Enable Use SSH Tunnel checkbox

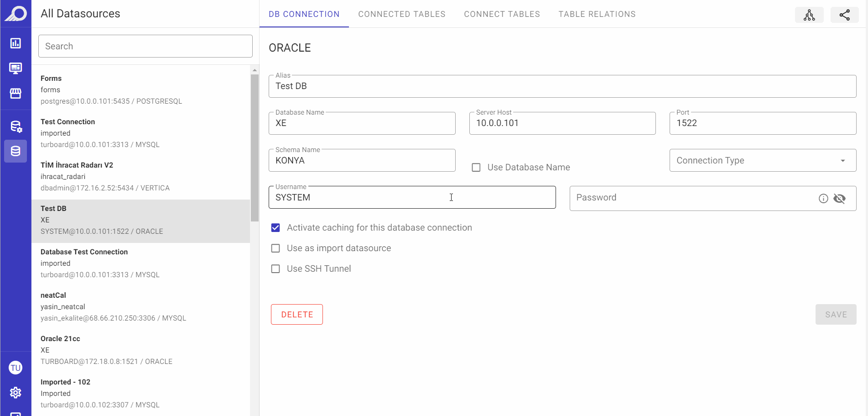[275, 269]
